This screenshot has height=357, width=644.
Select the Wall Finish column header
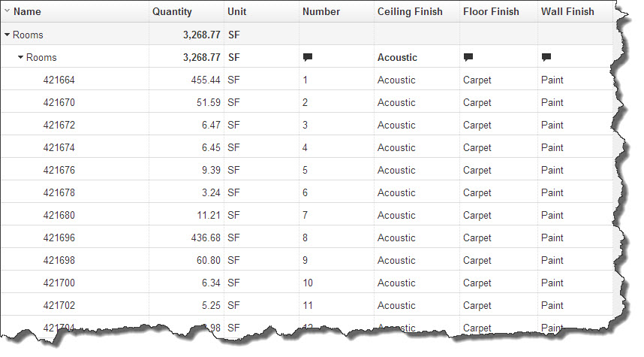coord(567,11)
